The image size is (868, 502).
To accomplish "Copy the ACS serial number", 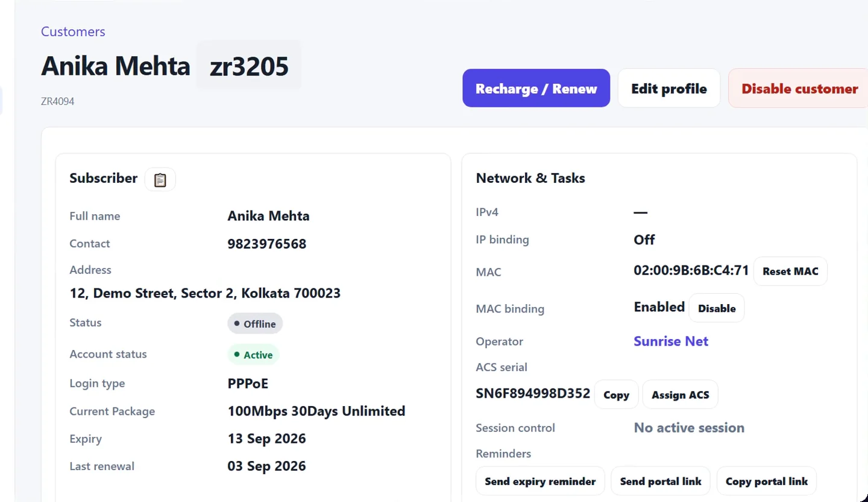I will pyautogui.click(x=616, y=395).
